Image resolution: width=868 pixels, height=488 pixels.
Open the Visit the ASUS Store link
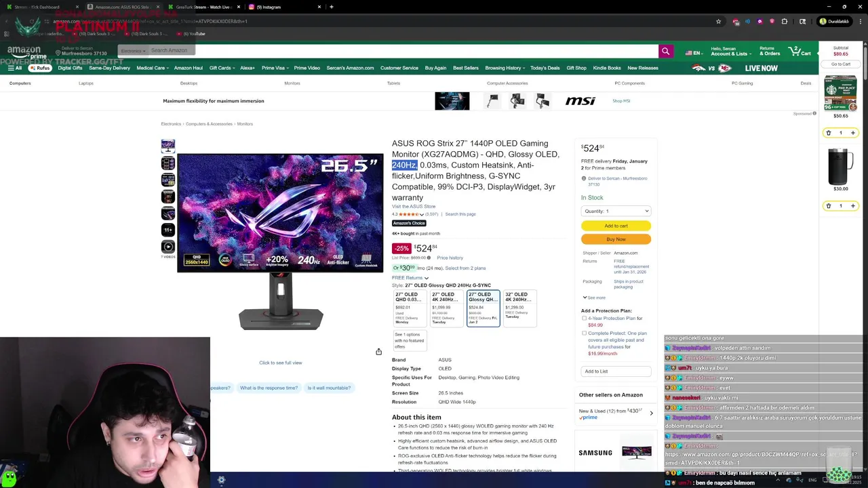pyautogui.click(x=414, y=207)
